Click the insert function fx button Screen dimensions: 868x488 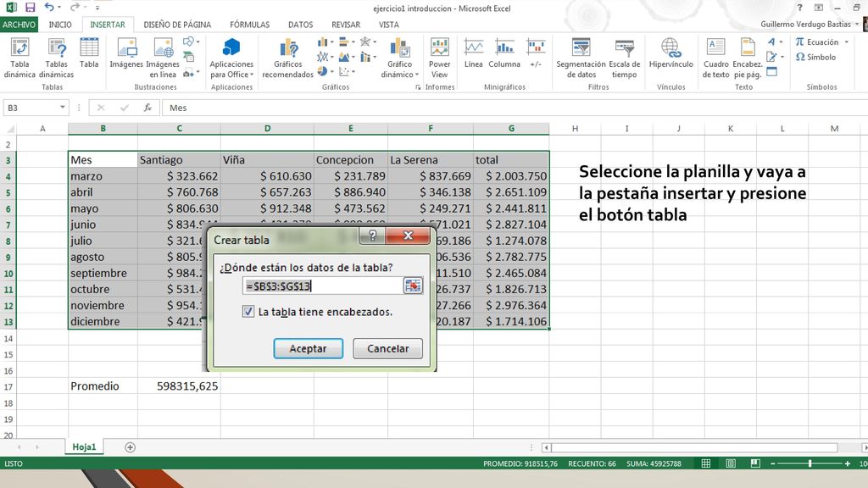[x=147, y=108]
